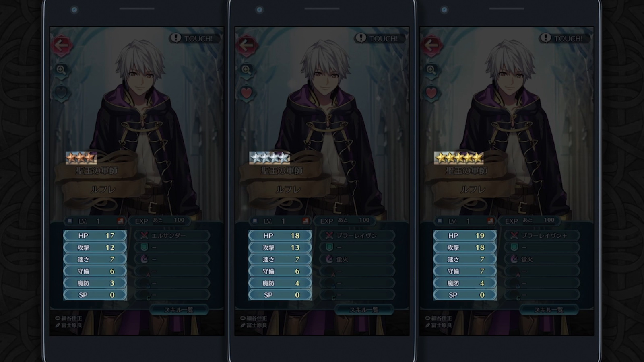Select the エルサンダー weapon skill slot

coord(172,235)
